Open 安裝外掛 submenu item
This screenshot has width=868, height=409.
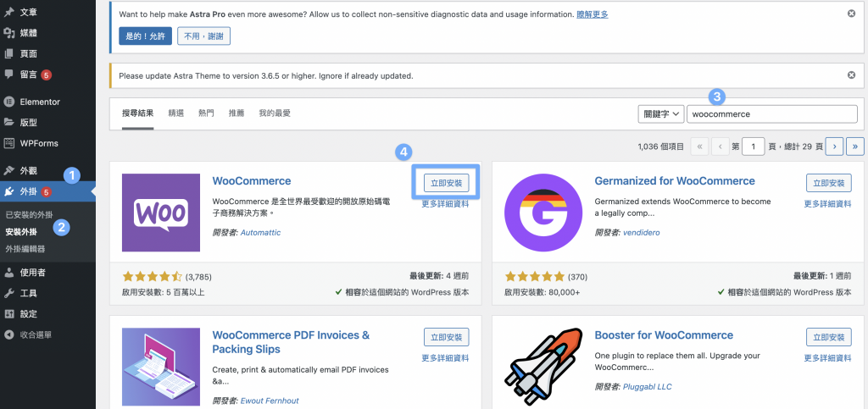tap(21, 231)
